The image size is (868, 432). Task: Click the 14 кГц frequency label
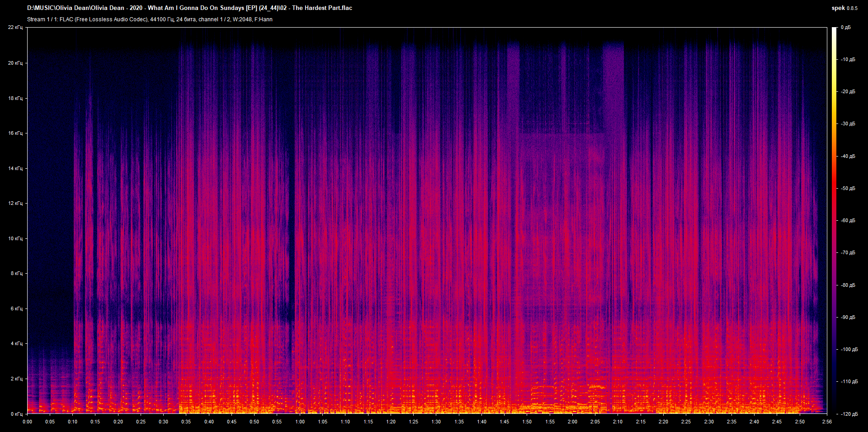tap(15, 168)
